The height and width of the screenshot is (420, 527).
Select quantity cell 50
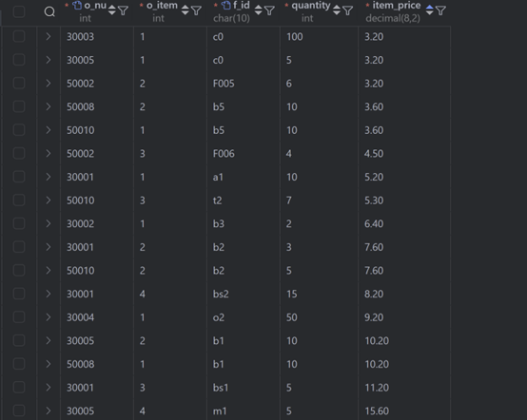292,317
